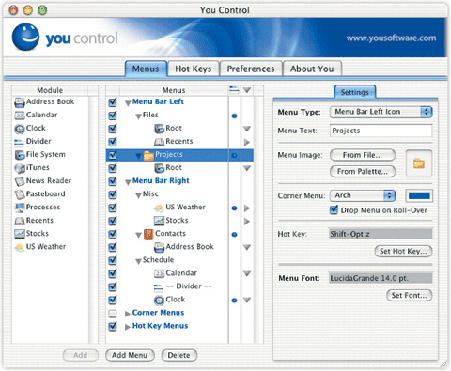Open the blue corner menu color swatch
Image resolution: width=451 pixels, height=371 pixels.
point(419,196)
